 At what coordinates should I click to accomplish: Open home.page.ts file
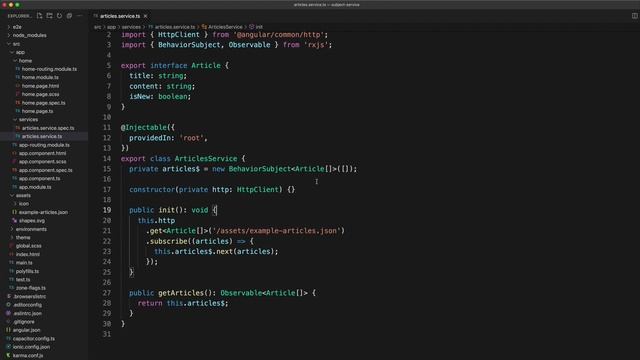coord(37,111)
